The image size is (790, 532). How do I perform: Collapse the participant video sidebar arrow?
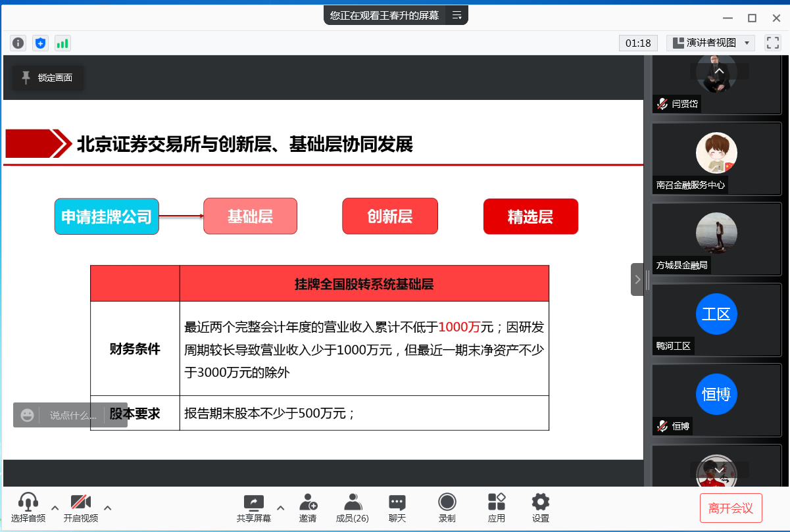(x=637, y=279)
